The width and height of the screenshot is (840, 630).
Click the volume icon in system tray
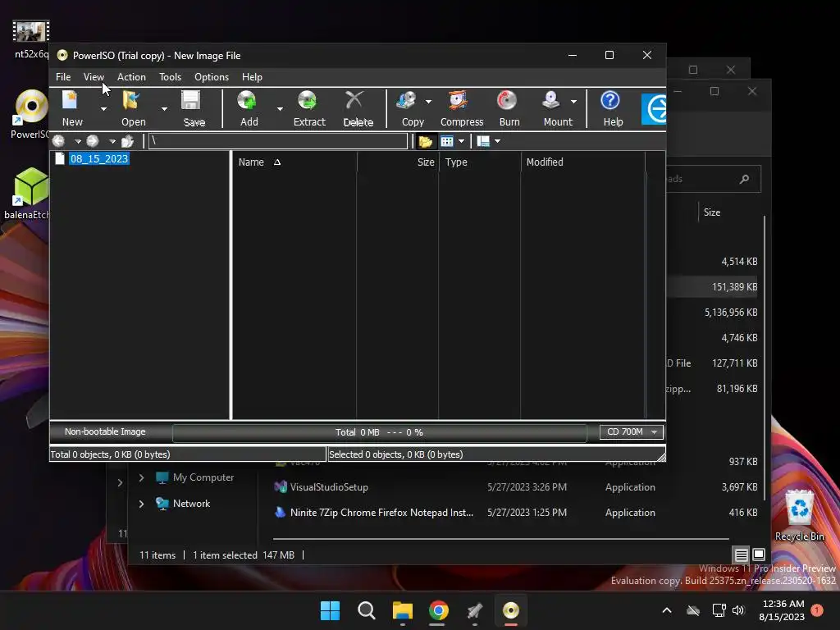coord(738,610)
